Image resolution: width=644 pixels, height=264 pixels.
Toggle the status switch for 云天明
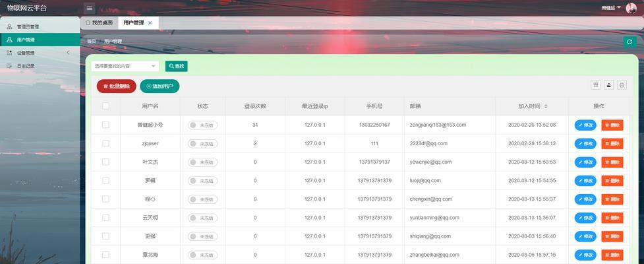coord(203,218)
